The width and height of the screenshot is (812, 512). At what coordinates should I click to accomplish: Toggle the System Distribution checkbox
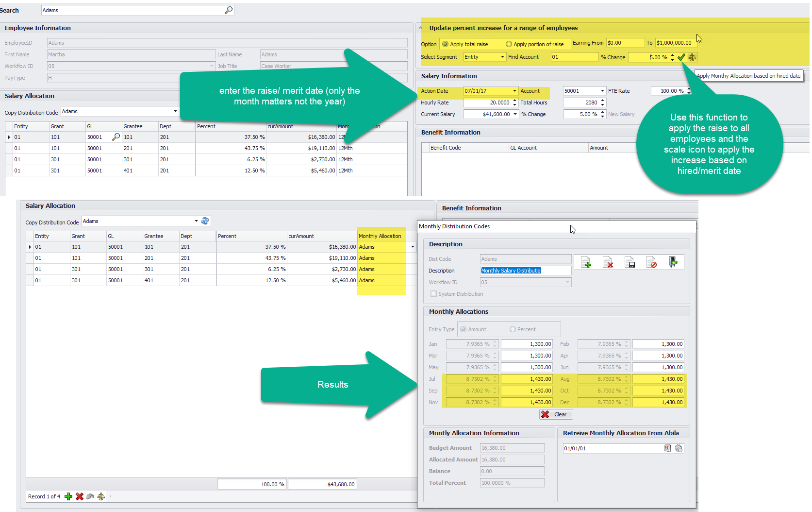pos(433,294)
